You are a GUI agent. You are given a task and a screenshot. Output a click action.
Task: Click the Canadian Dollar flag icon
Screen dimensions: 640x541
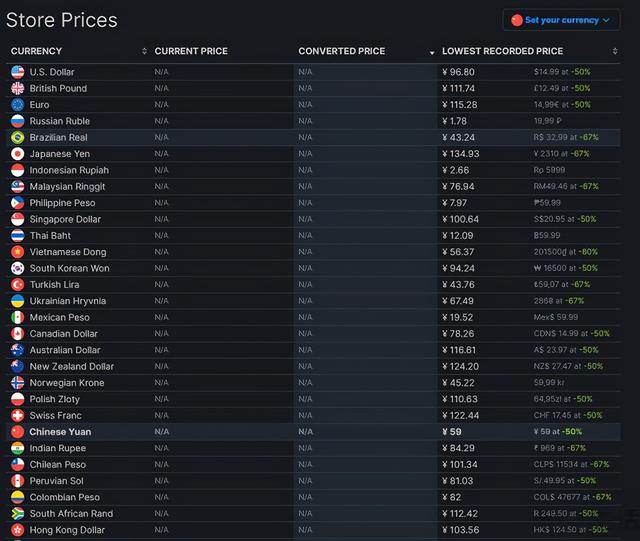click(17, 334)
